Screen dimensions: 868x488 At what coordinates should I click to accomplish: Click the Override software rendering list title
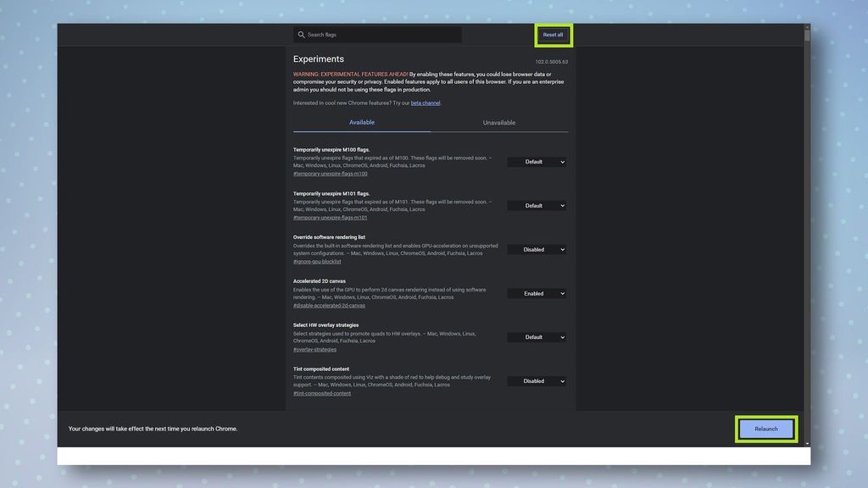[329, 237]
